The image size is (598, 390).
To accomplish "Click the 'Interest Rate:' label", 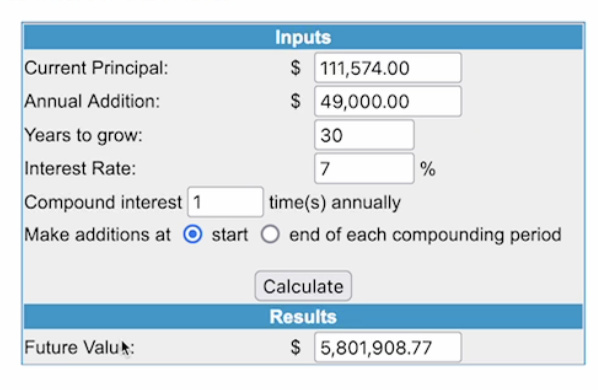I will click(80, 169).
